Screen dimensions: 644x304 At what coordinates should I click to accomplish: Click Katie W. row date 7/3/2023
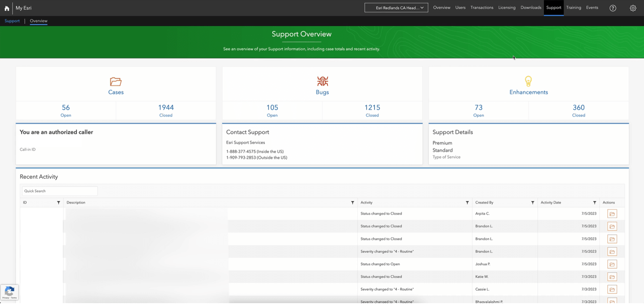tap(589, 277)
